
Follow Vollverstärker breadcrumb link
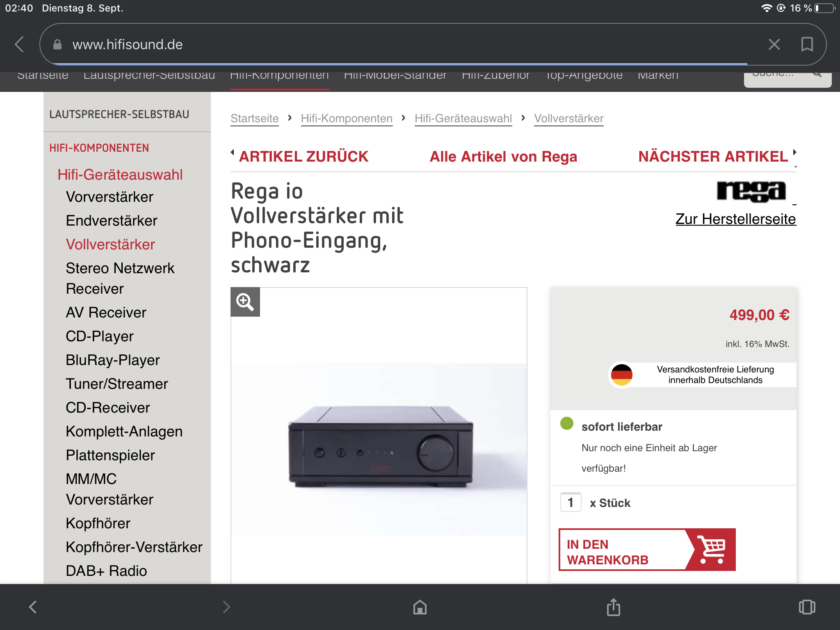tap(569, 119)
